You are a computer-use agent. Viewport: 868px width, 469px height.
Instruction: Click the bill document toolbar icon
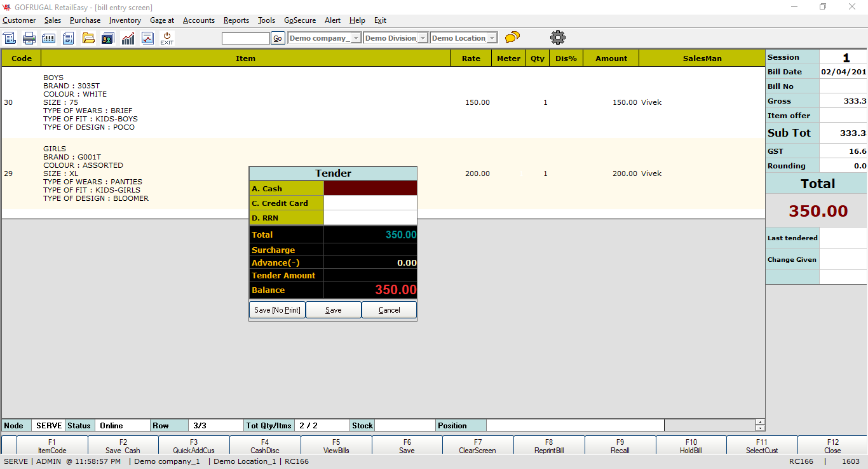coord(9,38)
